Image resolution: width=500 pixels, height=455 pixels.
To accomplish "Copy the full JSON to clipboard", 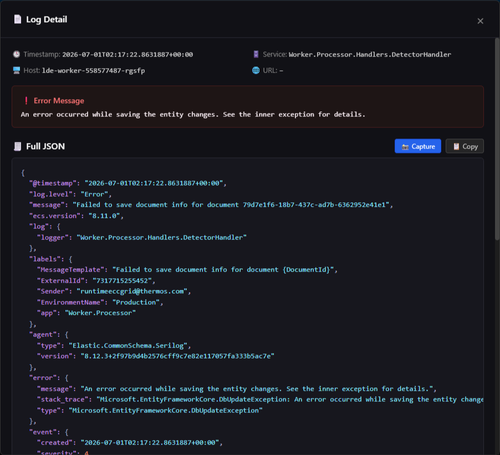I will pos(465,146).
